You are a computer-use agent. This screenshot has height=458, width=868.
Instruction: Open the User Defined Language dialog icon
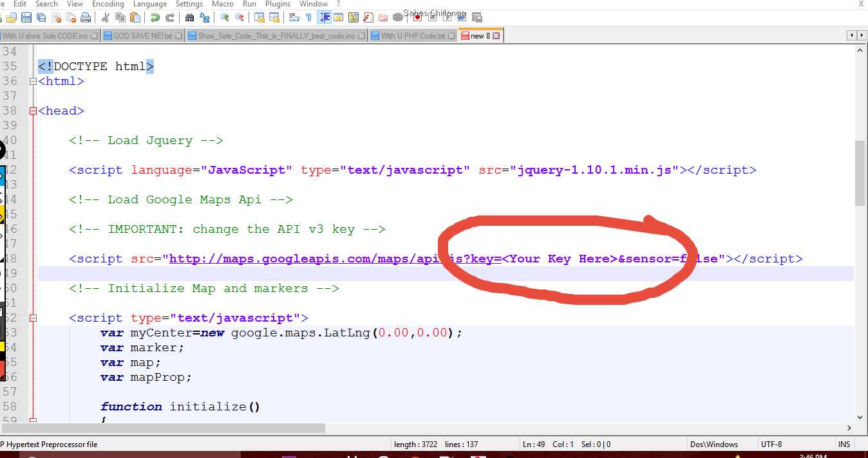click(x=339, y=17)
